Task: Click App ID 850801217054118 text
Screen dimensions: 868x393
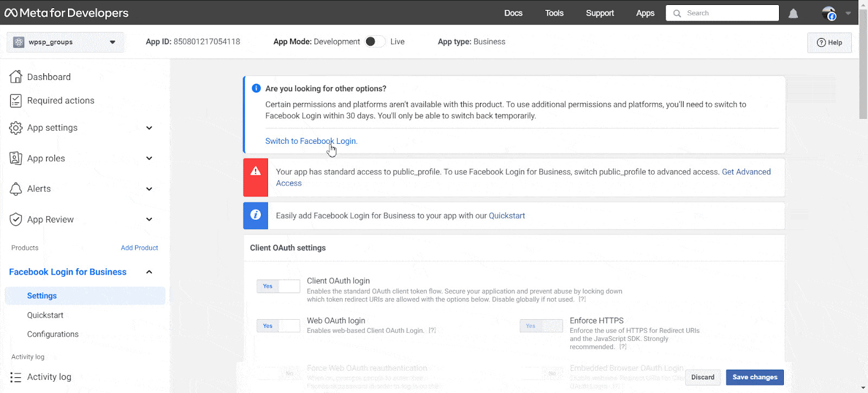Action: pyautogui.click(x=193, y=41)
